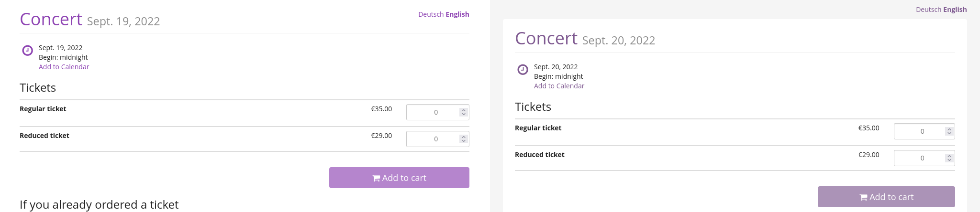Increase Reduced ticket quantity for Sept. 19 concert
This screenshot has height=212, width=980.
[463, 137]
